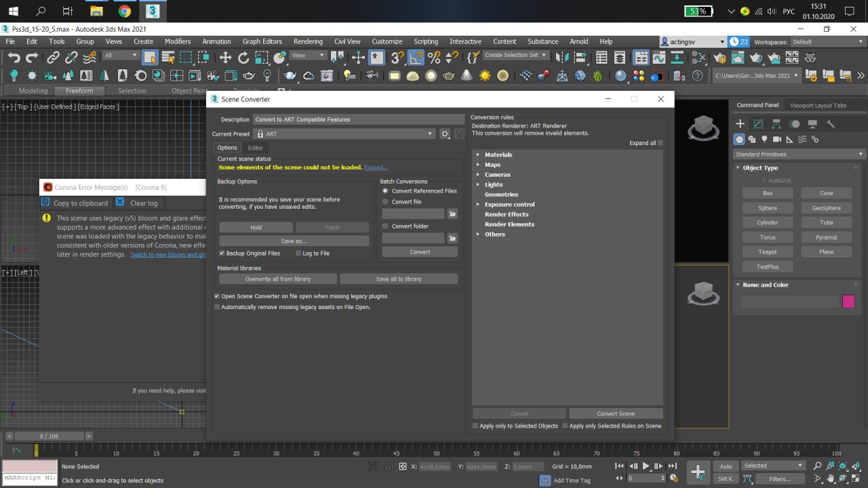The height and width of the screenshot is (488, 868).
Task: Tick the Expand all checkbox
Action: [660, 143]
